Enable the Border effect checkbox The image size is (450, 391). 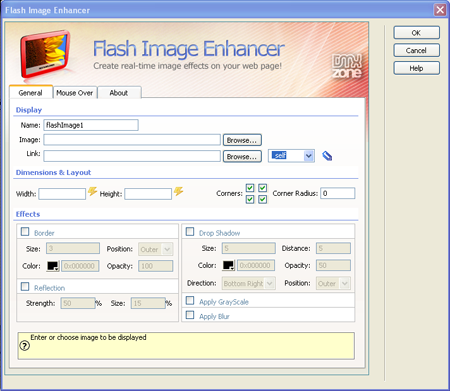point(25,232)
